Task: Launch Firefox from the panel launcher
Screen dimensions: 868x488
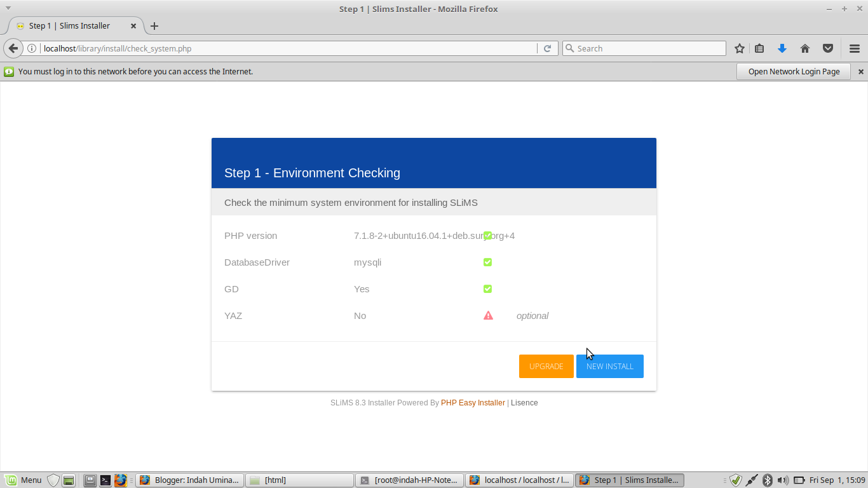Action: pyautogui.click(x=121, y=480)
